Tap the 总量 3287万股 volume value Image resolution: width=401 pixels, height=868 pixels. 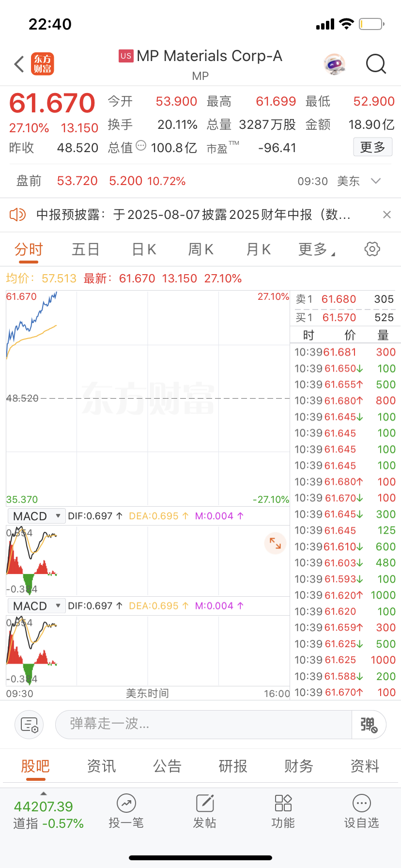267,124
